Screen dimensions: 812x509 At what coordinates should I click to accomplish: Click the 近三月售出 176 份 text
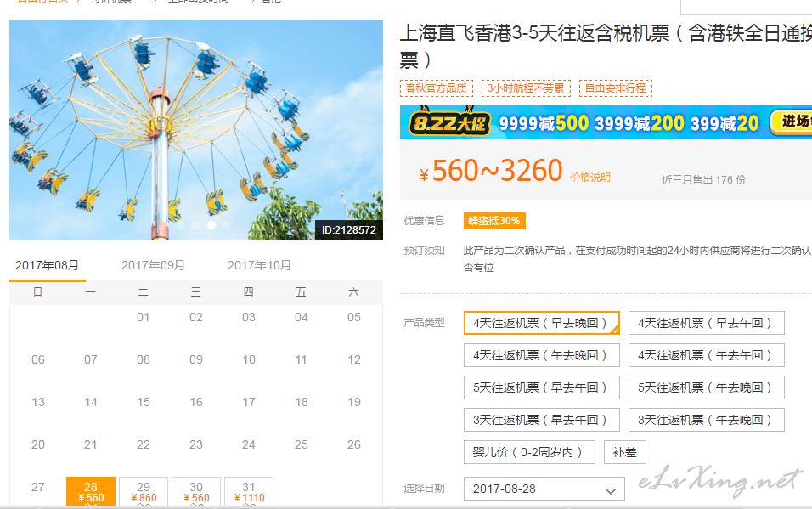point(704,180)
